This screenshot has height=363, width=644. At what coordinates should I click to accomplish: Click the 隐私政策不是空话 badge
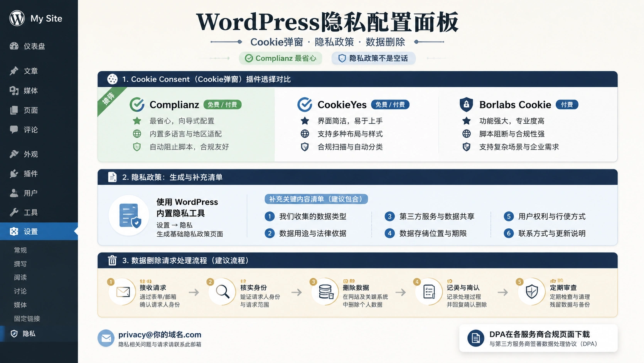click(x=374, y=58)
